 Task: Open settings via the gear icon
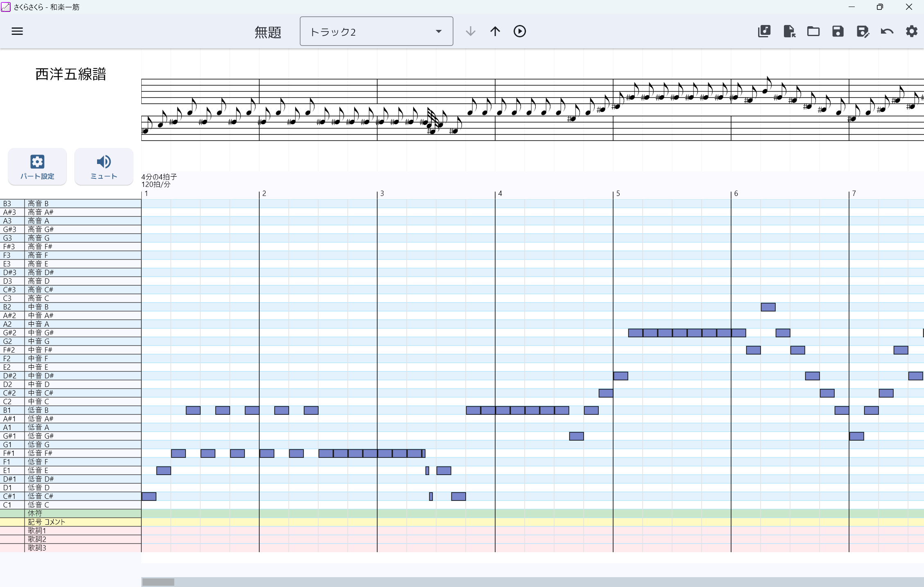click(x=912, y=31)
